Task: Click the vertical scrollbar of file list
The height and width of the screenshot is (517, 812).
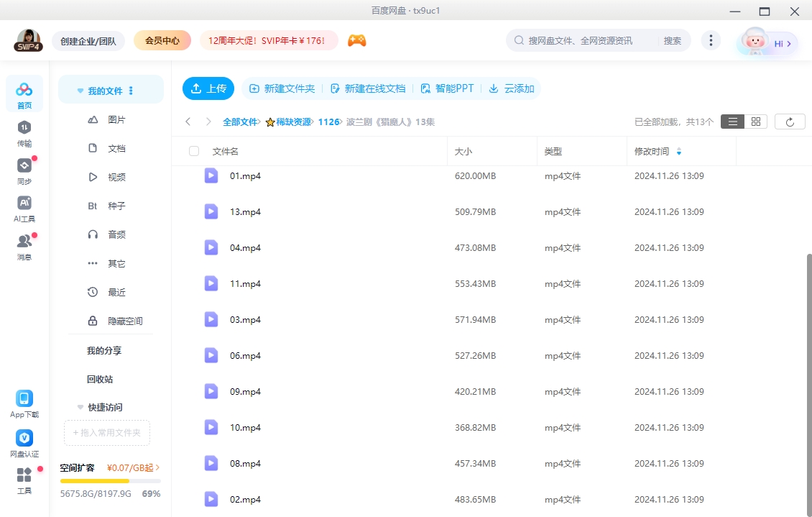Action: tap(808, 383)
